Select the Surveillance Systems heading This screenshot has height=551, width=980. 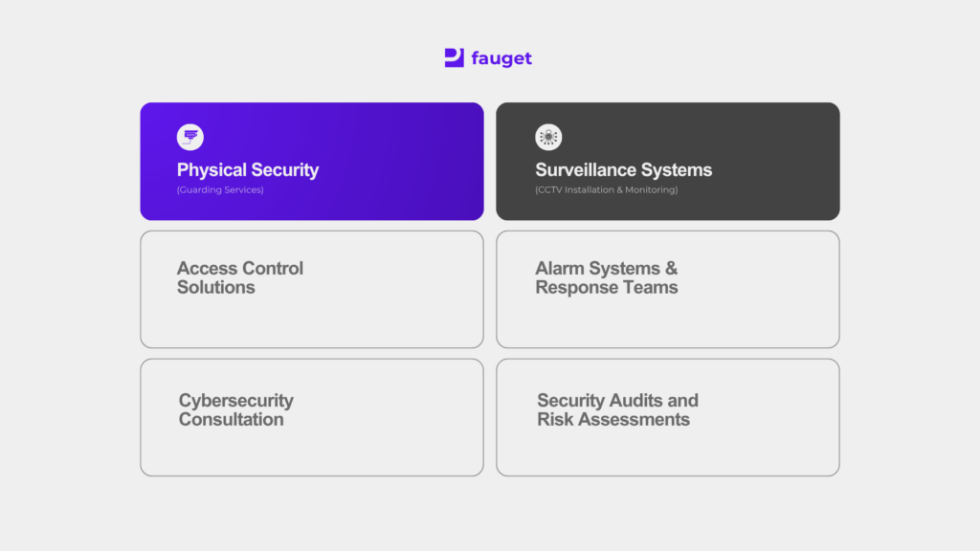[x=623, y=170]
